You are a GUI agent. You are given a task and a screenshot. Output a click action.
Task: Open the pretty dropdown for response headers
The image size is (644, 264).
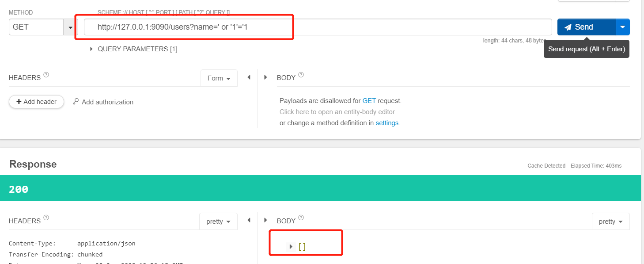(219, 222)
